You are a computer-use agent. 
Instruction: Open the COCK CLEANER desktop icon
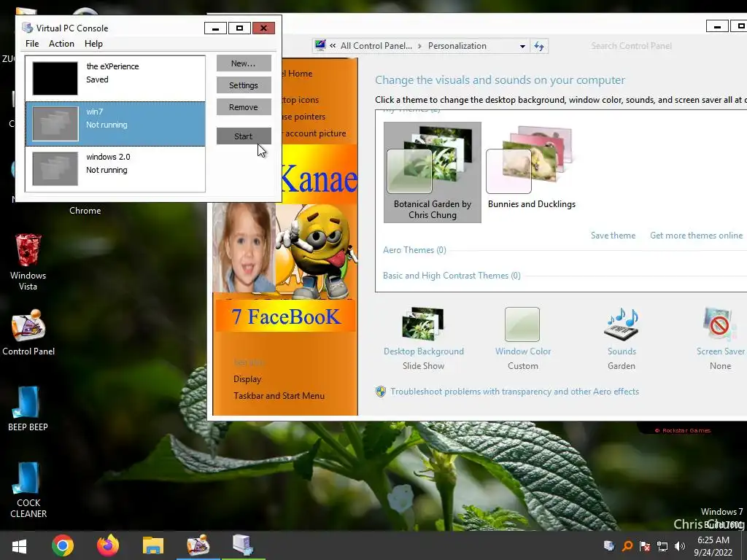tap(28, 490)
